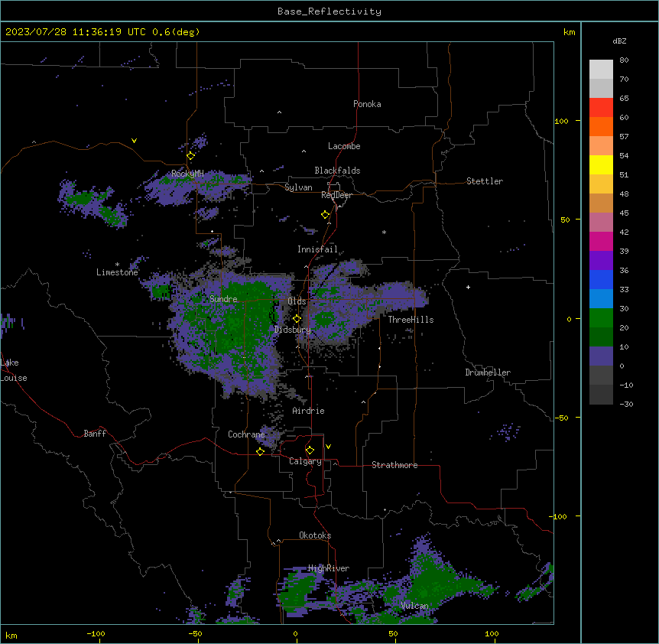Click the 100 tick on vertical axis

[x=561, y=121]
